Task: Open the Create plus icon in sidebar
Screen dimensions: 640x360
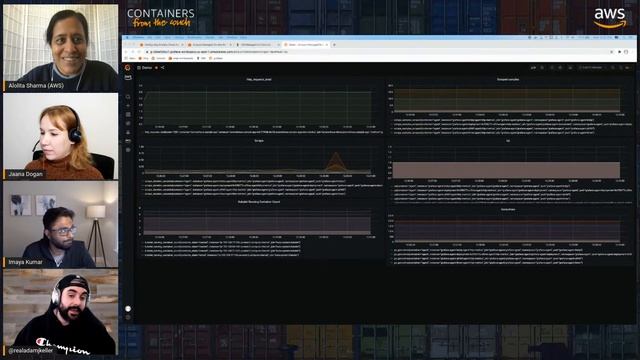Action: [128, 106]
